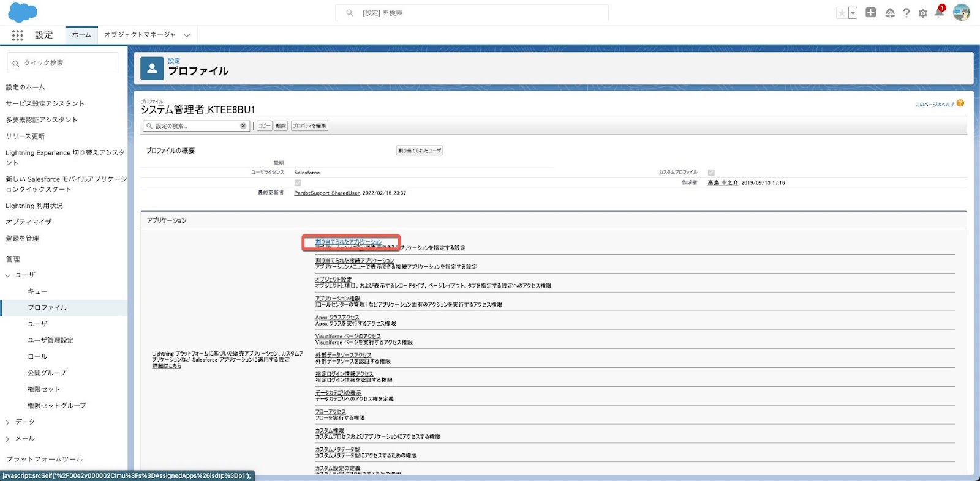Open the 高島 幸之介 creator link
Viewport: 980px width, 481px height.
pyautogui.click(x=723, y=182)
